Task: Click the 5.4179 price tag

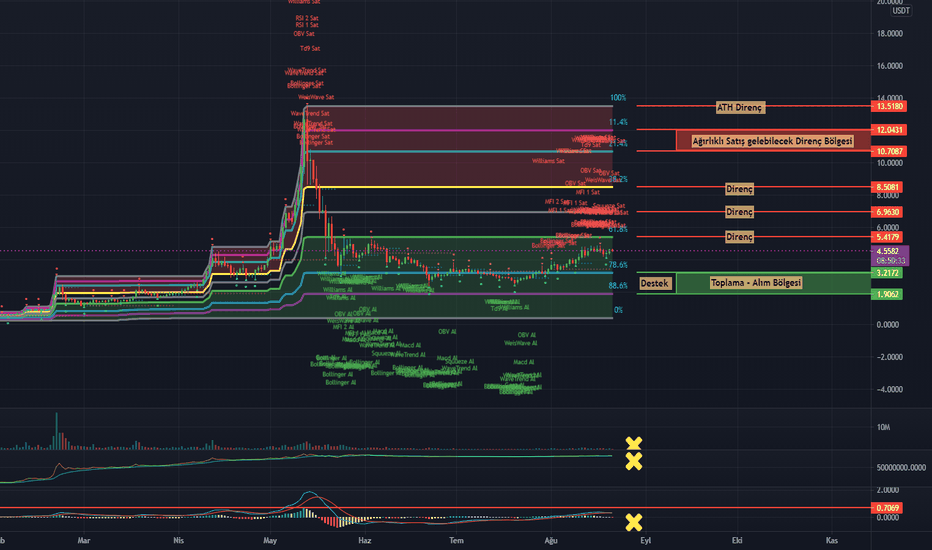Action: tap(887, 237)
